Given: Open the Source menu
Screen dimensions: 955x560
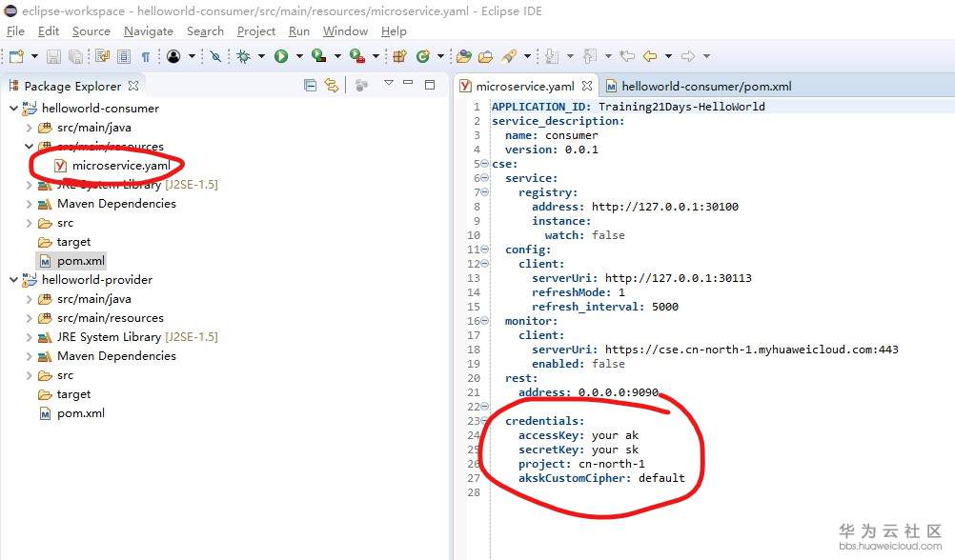Looking at the screenshot, I should [x=91, y=31].
